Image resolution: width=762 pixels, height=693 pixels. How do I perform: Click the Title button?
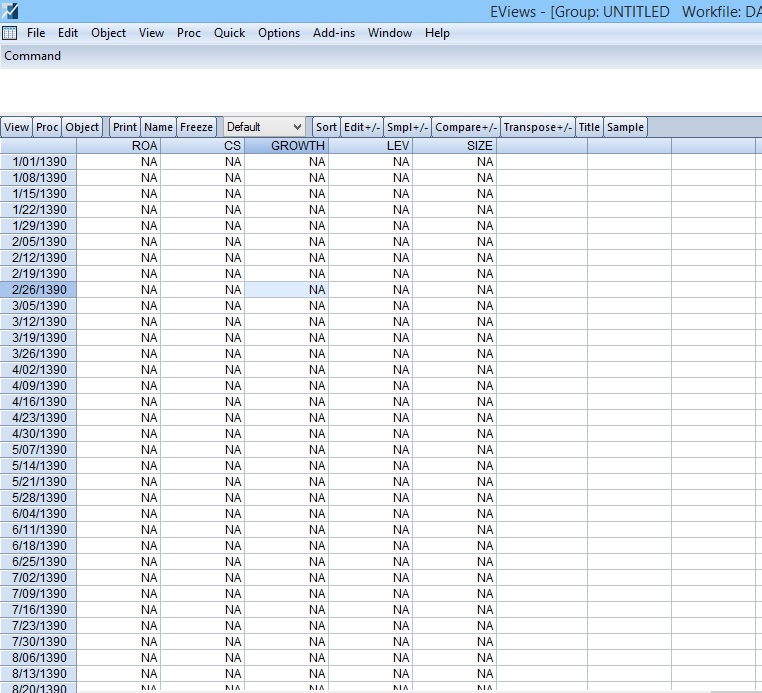click(589, 127)
